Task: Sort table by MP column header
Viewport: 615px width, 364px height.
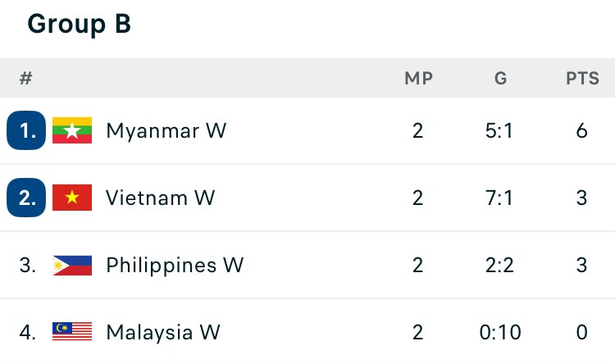Action: (x=418, y=79)
